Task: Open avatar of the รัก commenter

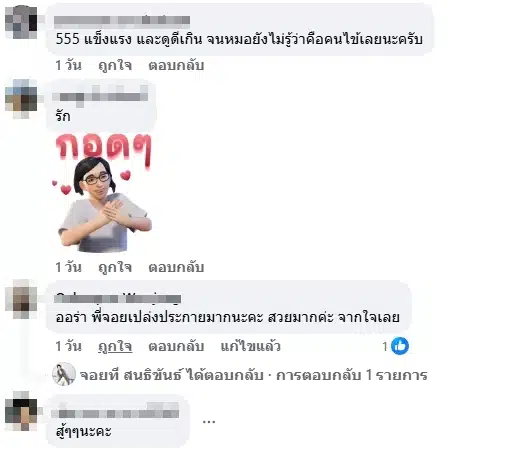Action: (21, 99)
